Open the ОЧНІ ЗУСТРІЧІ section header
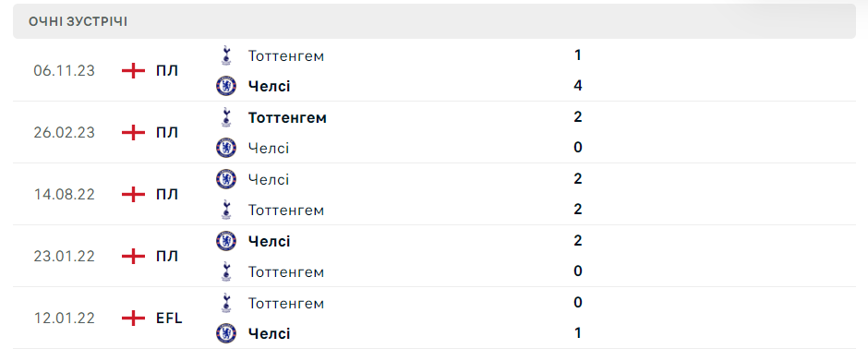 click(x=434, y=21)
